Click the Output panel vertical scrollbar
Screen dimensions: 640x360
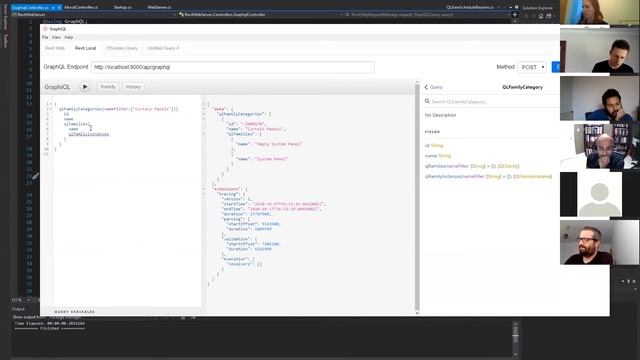pyautogui.click(x=516, y=338)
